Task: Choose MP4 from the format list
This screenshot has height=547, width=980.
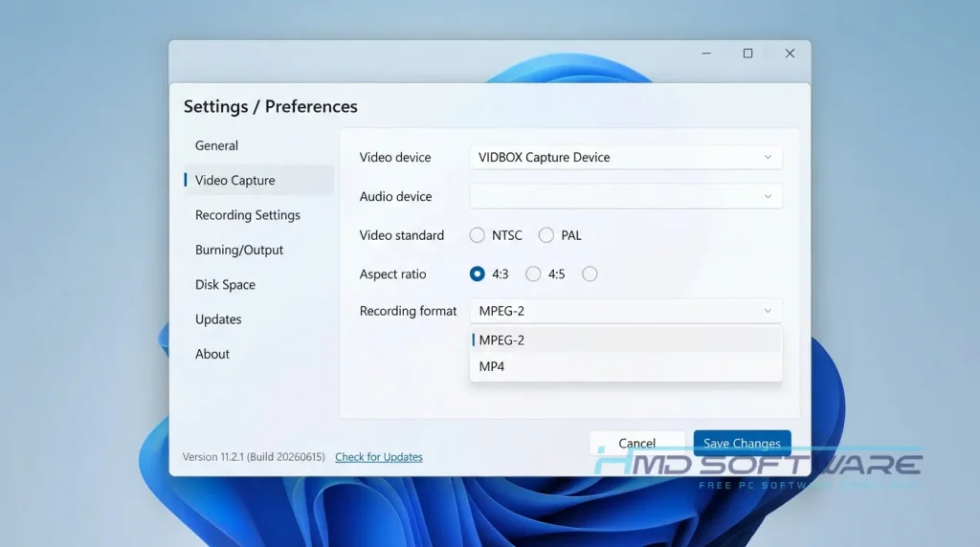Action: click(626, 366)
